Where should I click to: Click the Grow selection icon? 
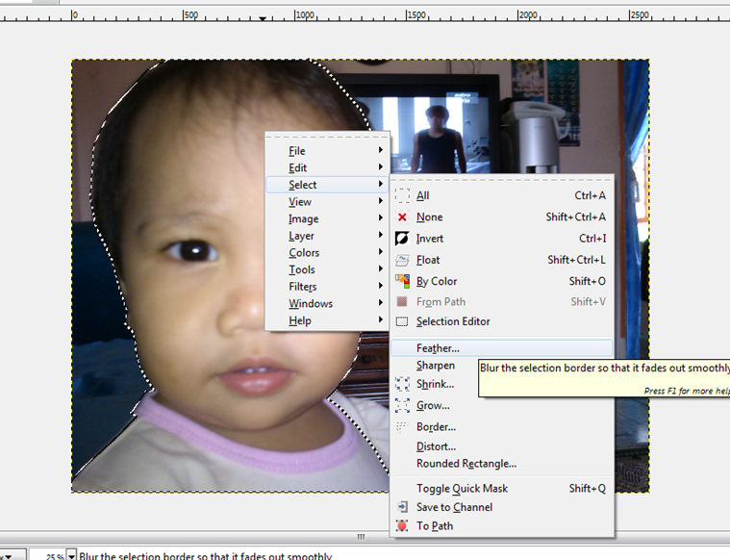tap(402, 405)
